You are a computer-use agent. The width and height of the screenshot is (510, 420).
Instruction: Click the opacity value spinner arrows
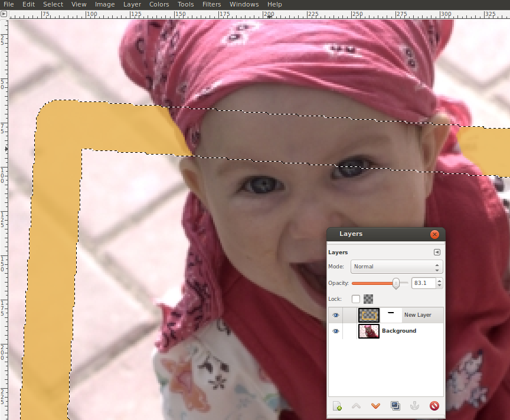tap(439, 283)
